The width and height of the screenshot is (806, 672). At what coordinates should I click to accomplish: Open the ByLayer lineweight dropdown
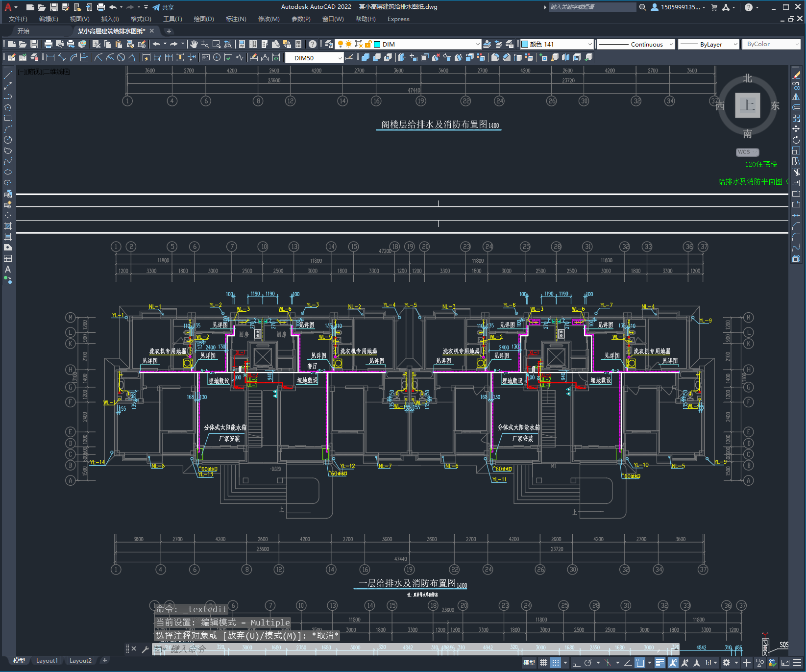coord(735,44)
